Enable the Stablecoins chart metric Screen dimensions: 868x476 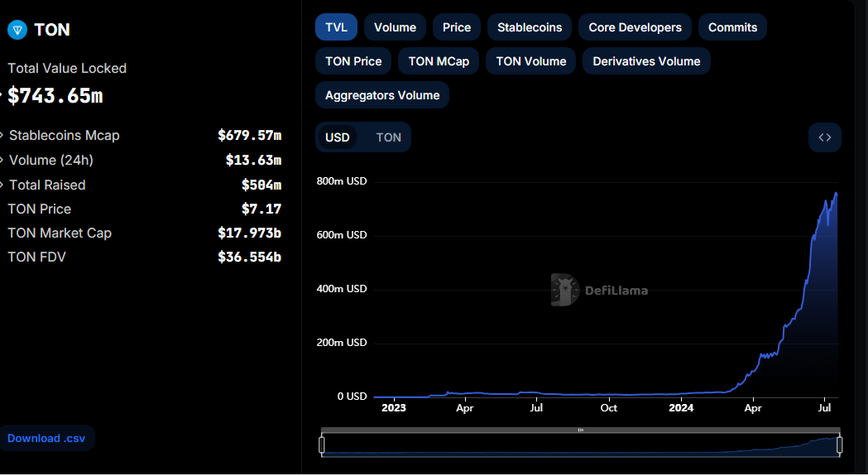click(x=530, y=27)
